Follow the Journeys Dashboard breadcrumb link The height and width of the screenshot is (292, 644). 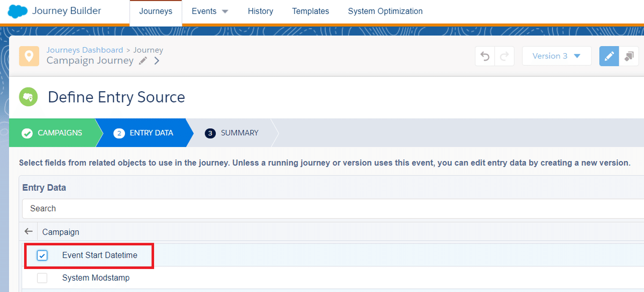point(85,50)
